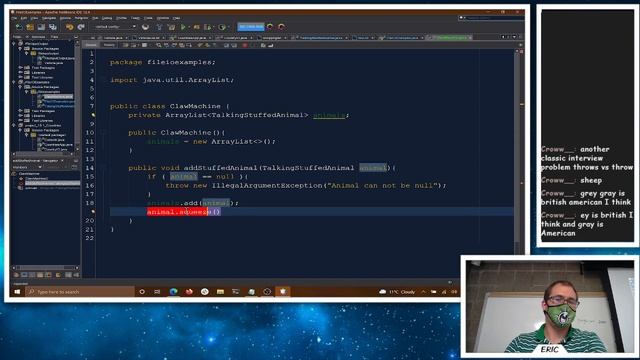Show hidden system tray icons chevron
640x360 pixels.
pos(423,292)
